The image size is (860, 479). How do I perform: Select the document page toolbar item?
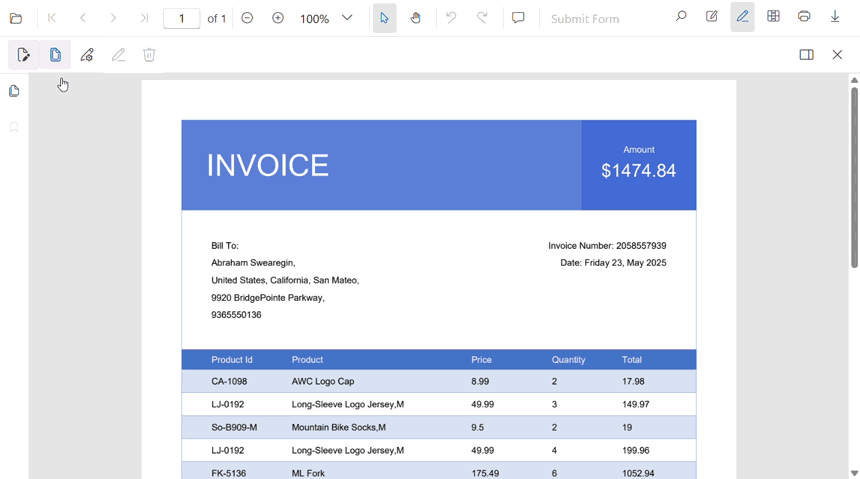55,55
